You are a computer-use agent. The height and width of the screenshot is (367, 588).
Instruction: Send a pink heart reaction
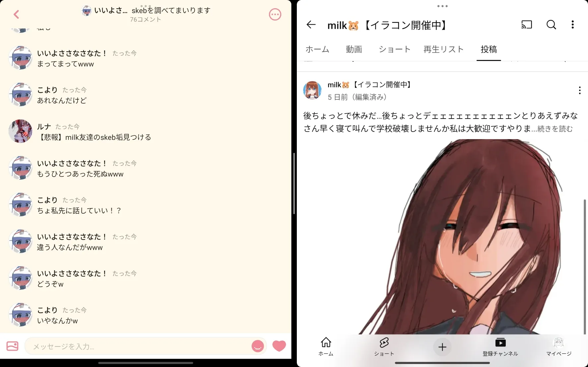click(279, 346)
